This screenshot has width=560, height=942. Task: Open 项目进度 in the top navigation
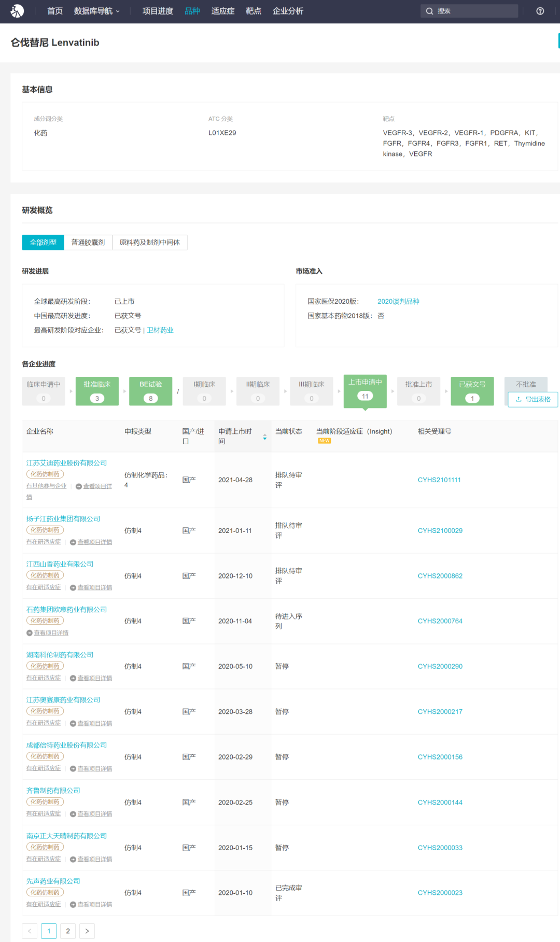158,11
